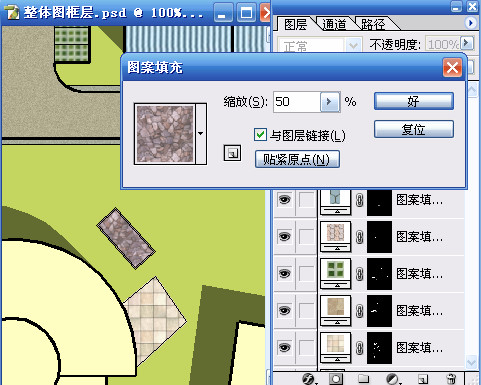Click name of beige tile 图案填 layer
Screen dimensions: 481x385
(419, 348)
